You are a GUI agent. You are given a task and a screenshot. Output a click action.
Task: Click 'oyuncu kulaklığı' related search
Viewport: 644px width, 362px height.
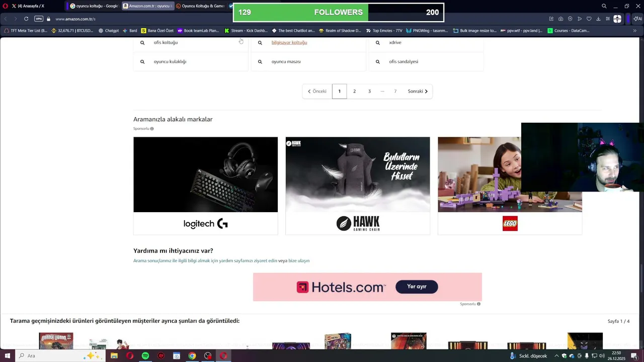(x=170, y=62)
